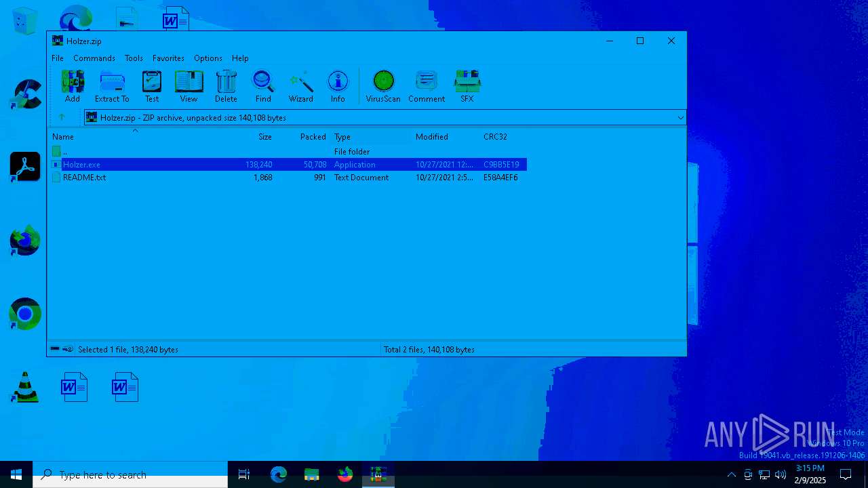The image size is (868, 488).
Task: Click the packed size 50,708 cell
Action: pyautogui.click(x=315, y=165)
